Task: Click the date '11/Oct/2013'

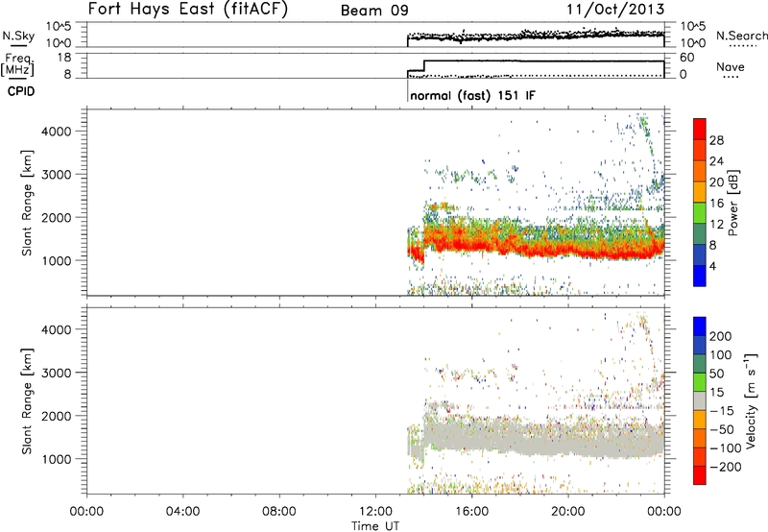Action: click(x=615, y=9)
